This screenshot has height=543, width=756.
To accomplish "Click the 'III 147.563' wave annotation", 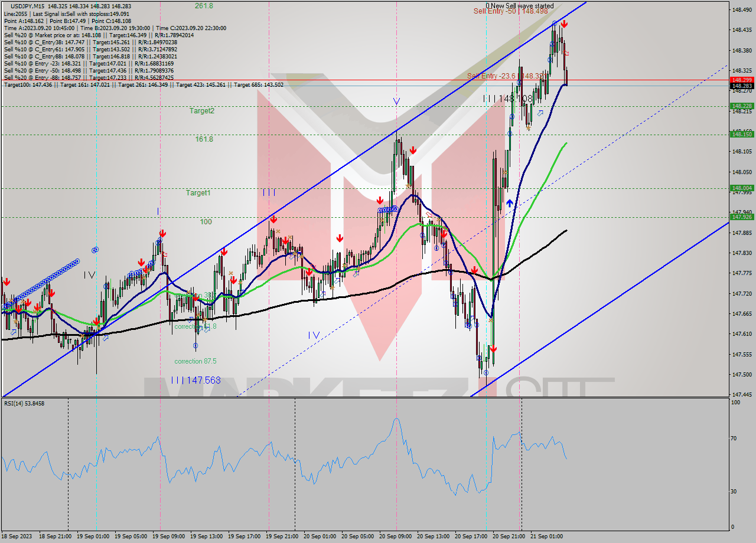I will pos(195,381).
